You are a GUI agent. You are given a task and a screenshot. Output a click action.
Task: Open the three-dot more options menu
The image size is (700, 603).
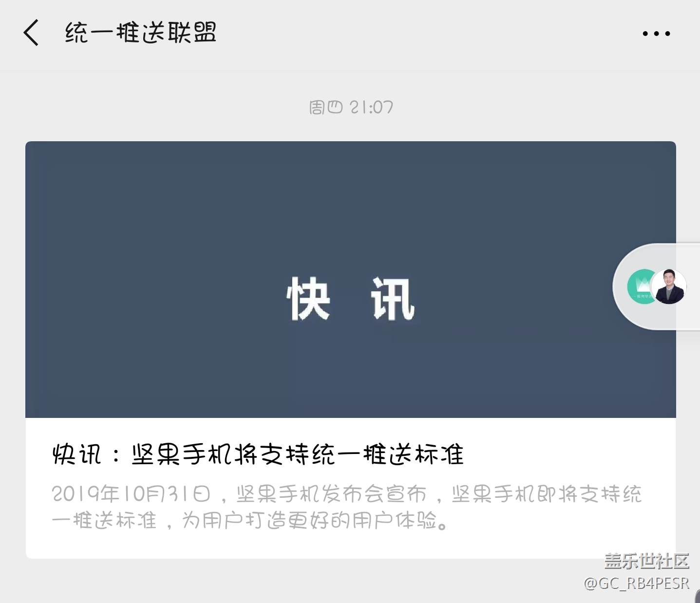656,34
